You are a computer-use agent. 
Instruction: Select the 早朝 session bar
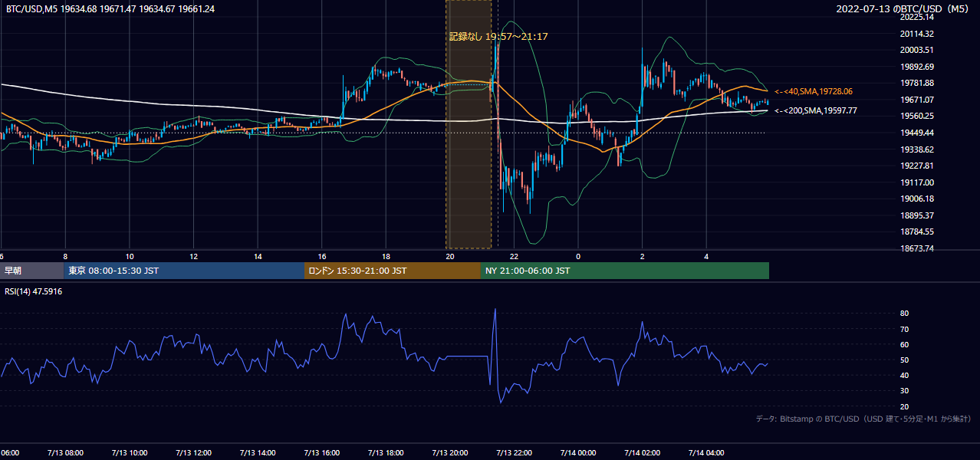(x=32, y=271)
